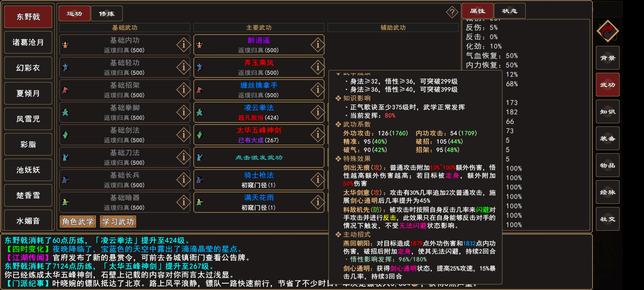Screen dimensions: 644x290
Task: Click the 辅助武功 column header
Action: coord(393,28)
